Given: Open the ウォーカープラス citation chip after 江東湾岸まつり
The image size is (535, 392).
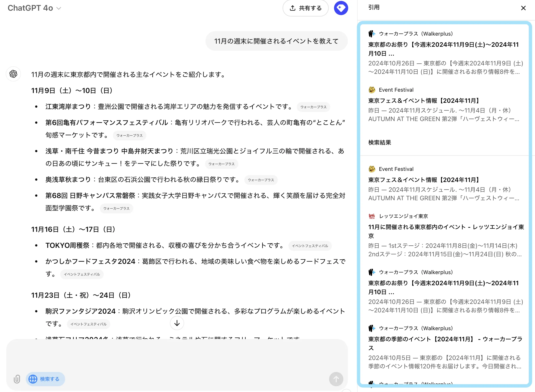Looking at the screenshot, I should point(314,107).
